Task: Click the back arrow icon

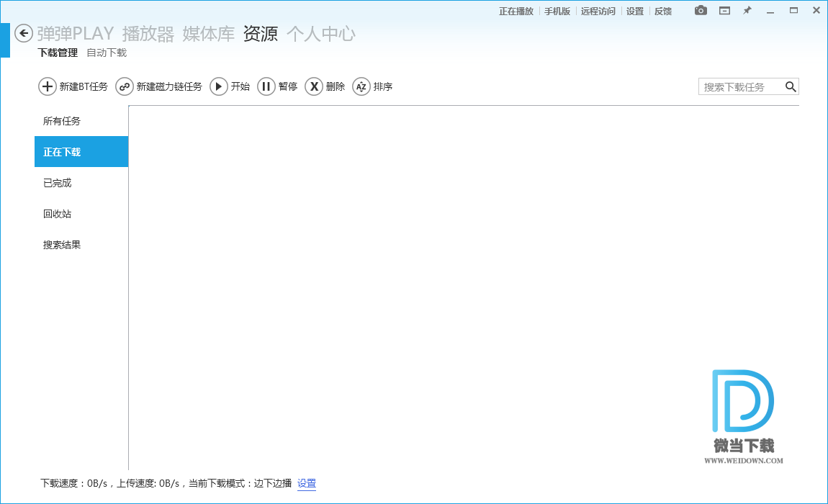Action: (24, 33)
